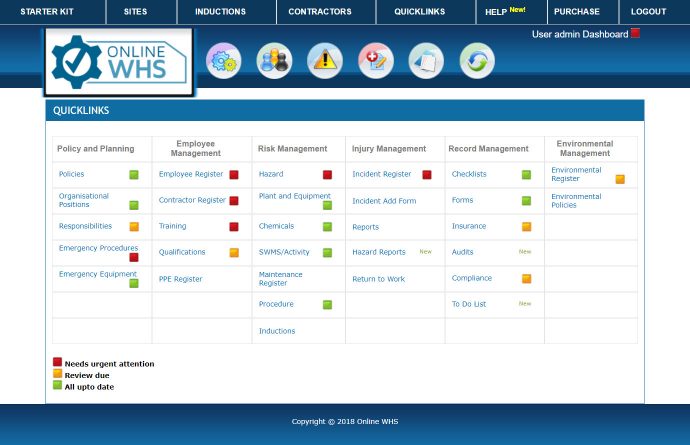
Task: Click green status square for Organisational Positions
Action: point(134,205)
